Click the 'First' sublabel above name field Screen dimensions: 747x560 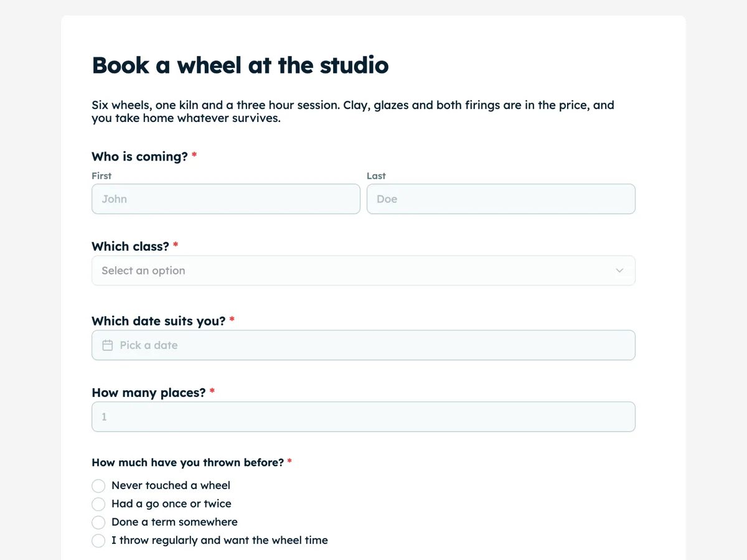click(101, 176)
